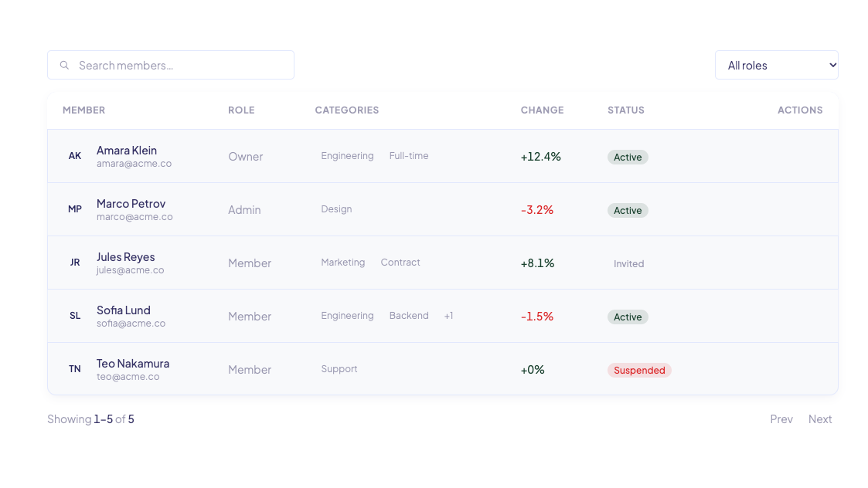The height and width of the screenshot is (488, 868).
Task: Click Teo Nakamura's Member role cell
Action: tap(250, 370)
